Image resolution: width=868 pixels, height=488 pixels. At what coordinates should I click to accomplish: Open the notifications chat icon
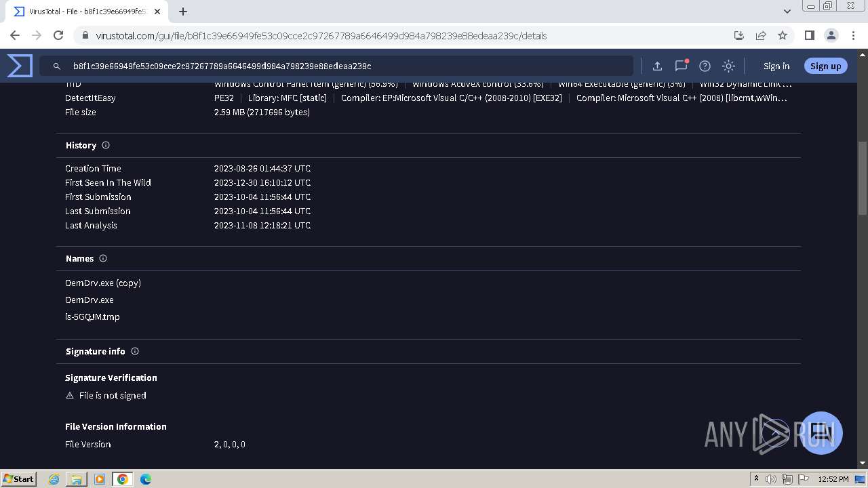tap(681, 66)
